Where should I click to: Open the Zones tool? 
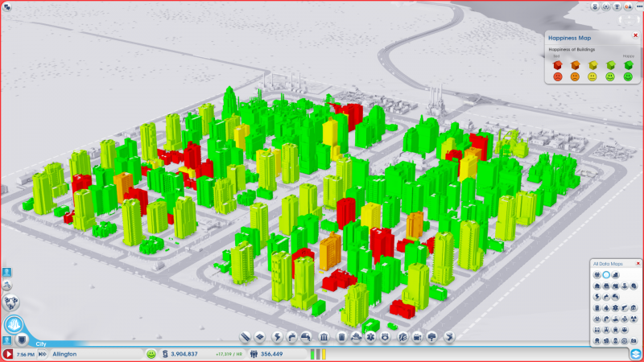[x=259, y=337]
